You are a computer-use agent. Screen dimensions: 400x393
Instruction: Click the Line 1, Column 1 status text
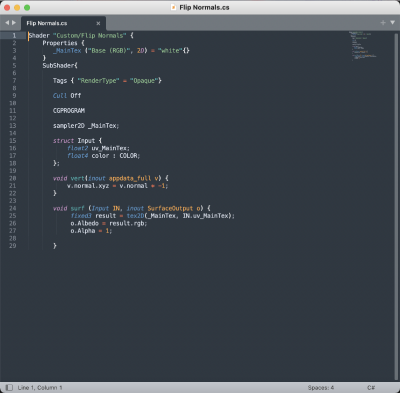(x=40, y=388)
